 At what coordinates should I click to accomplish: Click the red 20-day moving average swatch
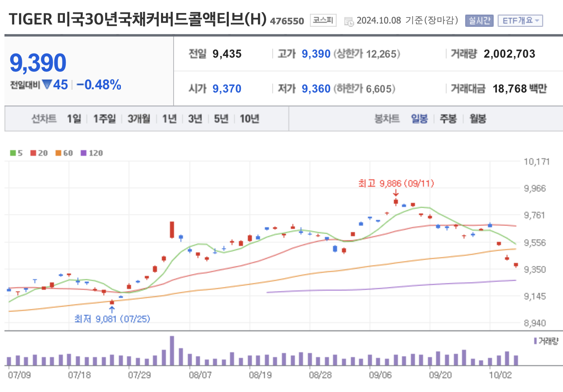pyautogui.click(x=33, y=153)
